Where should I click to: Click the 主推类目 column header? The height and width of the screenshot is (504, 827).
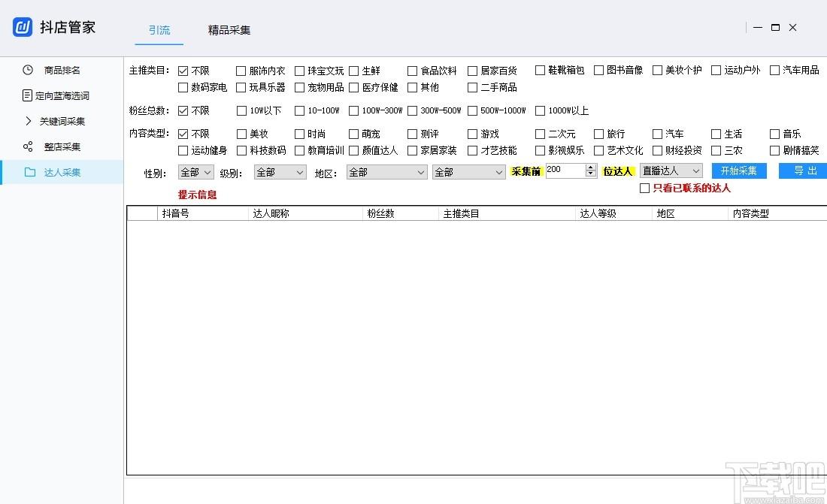point(507,213)
